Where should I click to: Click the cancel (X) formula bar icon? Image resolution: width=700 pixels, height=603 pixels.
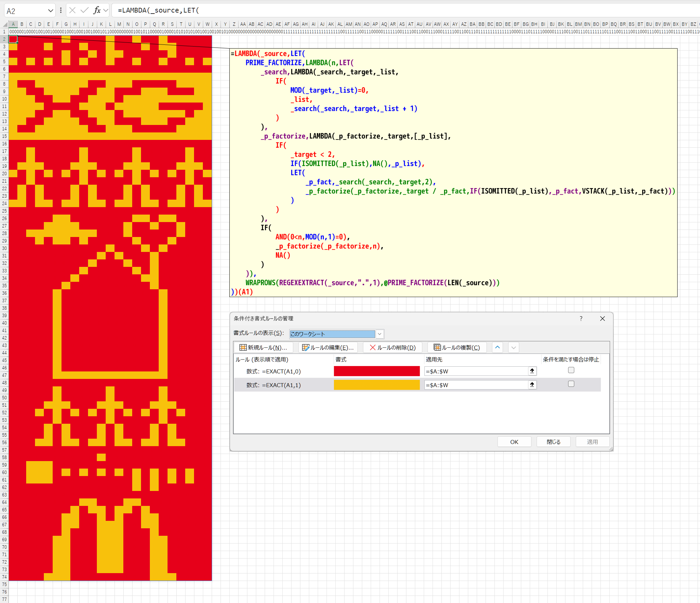pos(72,10)
